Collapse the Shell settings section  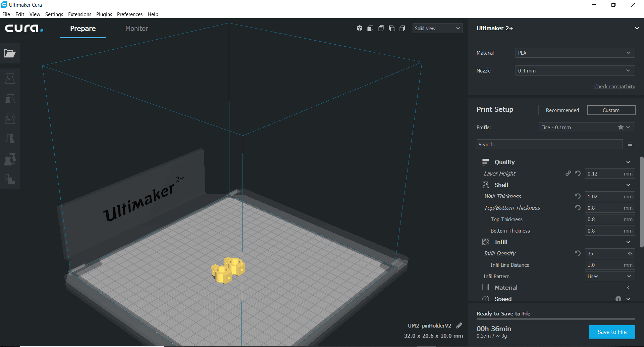pyautogui.click(x=628, y=185)
